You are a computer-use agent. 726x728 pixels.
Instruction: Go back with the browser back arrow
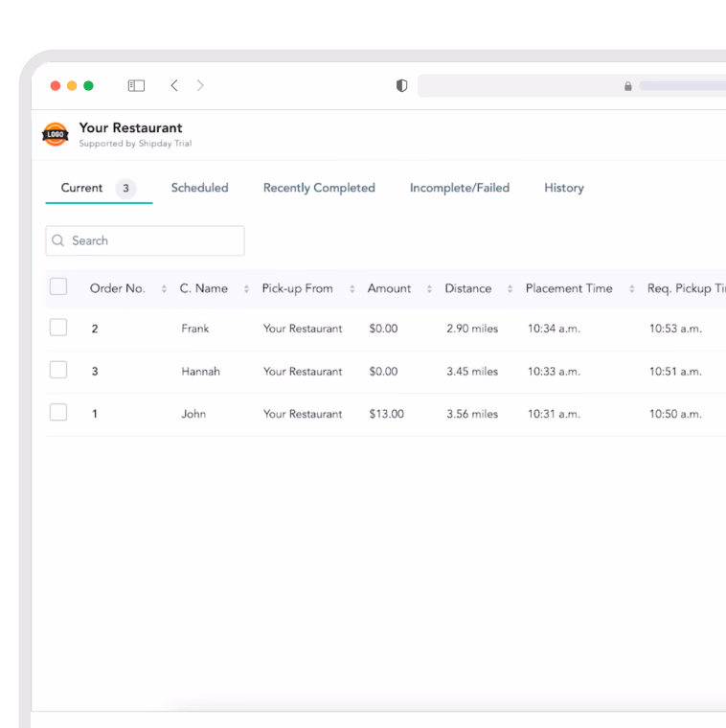pos(174,85)
